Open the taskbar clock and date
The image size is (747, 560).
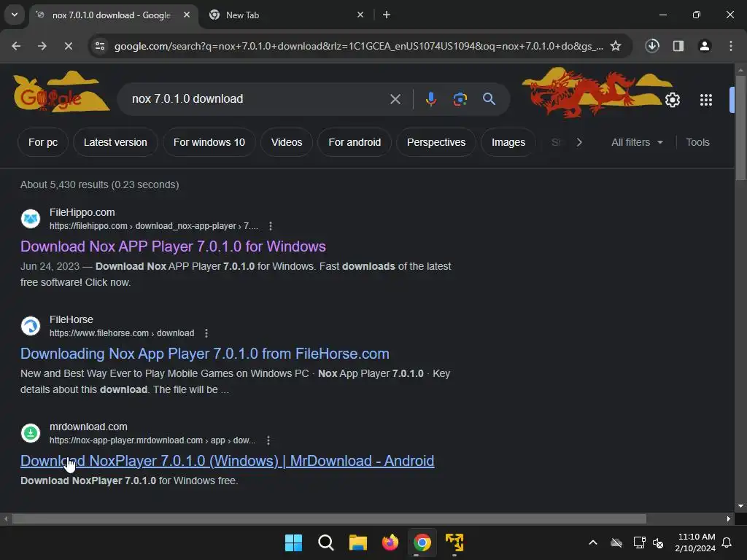[x=695, y=542]
